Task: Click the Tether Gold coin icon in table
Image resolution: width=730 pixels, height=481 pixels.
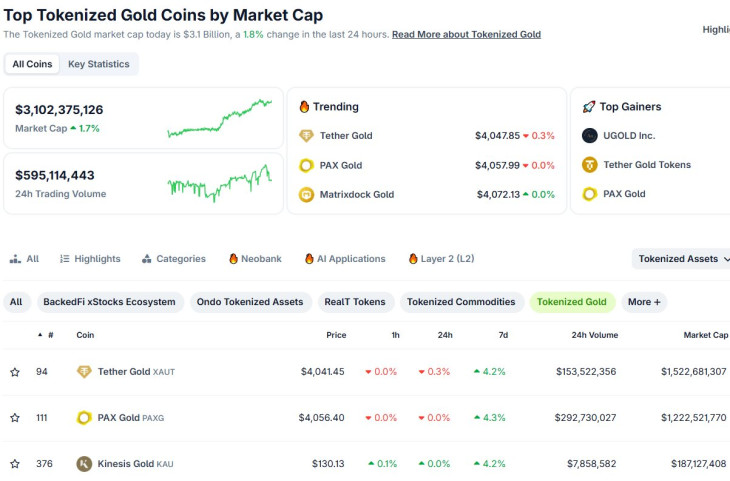Action: [84, 372]
